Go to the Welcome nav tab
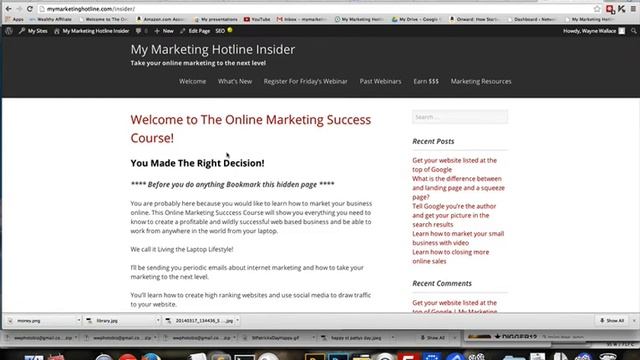Image resolution: width=640 pixels, height=360 pixels. click(x=192, y=81)
